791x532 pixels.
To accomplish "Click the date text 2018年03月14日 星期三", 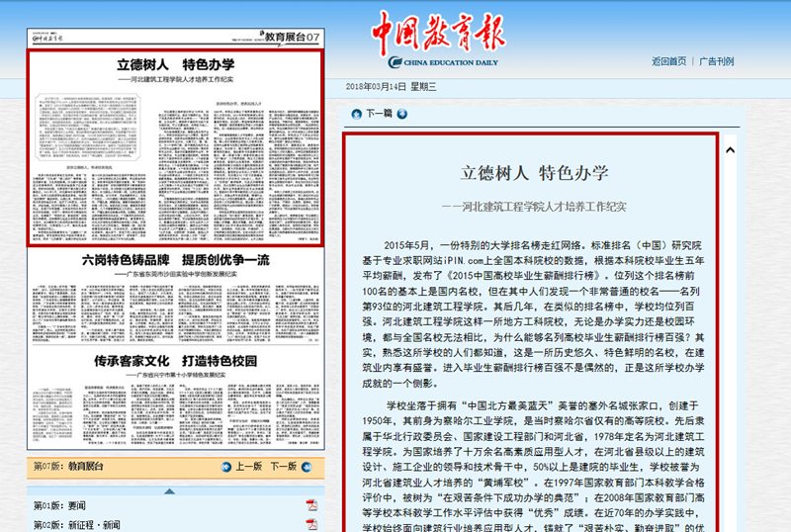I will (x=391, y=87).
